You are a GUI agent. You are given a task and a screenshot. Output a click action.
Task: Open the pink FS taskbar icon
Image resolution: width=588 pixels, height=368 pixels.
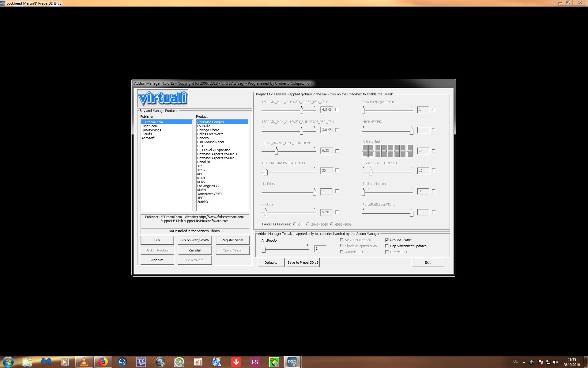coord(255,362)
